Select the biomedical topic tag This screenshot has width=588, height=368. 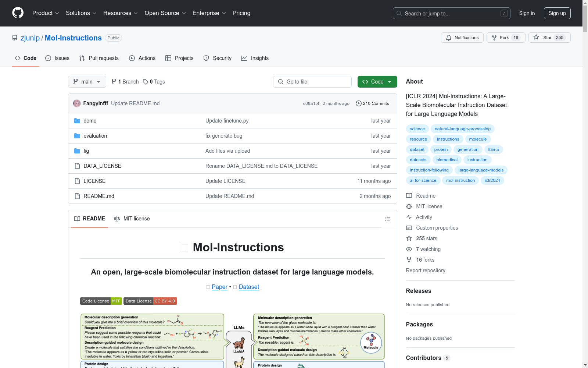point(447,160)
